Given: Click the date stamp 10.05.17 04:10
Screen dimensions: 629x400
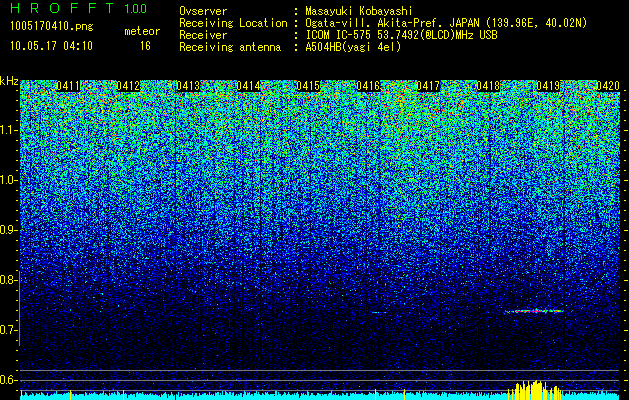Looking at the screenshot, I should click(51, 46).
